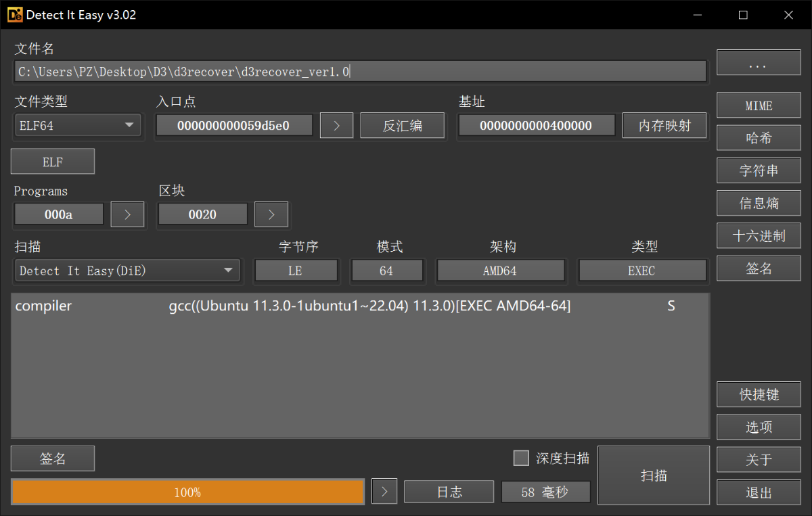This screenshot has height=516, width=812.
Task: Open the 日志 log button
Action: click(x=449, y=492)
